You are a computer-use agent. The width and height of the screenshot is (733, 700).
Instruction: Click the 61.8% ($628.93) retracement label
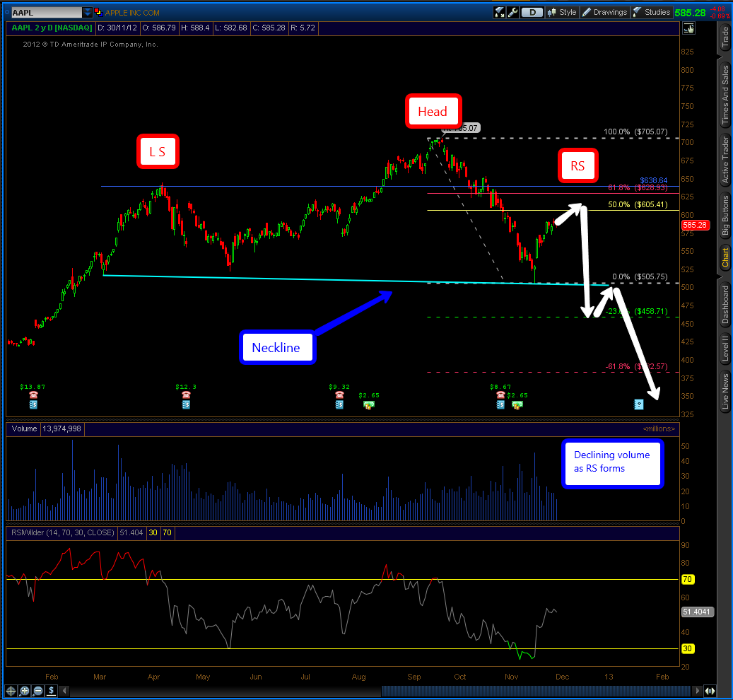click(x=638, y=187)
